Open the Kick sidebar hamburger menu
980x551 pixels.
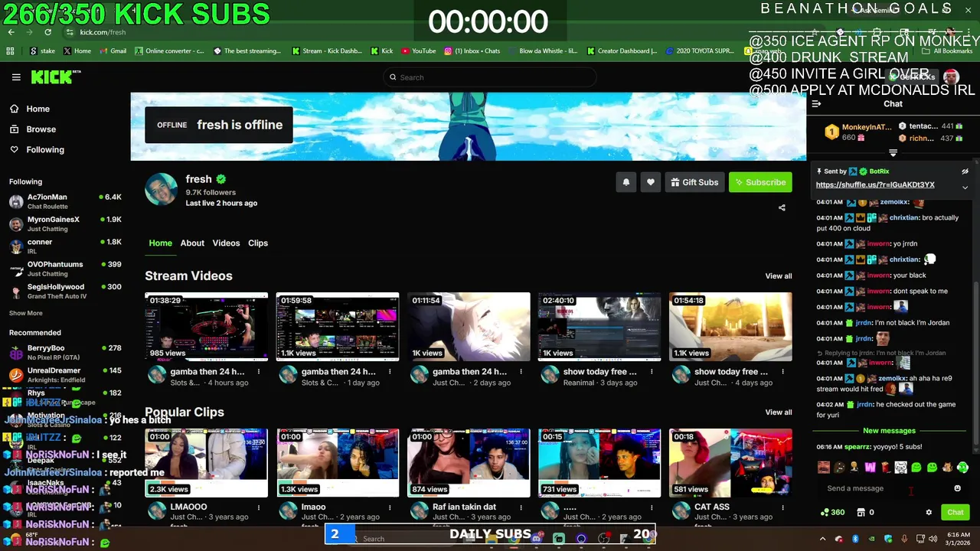click(16, 77)
